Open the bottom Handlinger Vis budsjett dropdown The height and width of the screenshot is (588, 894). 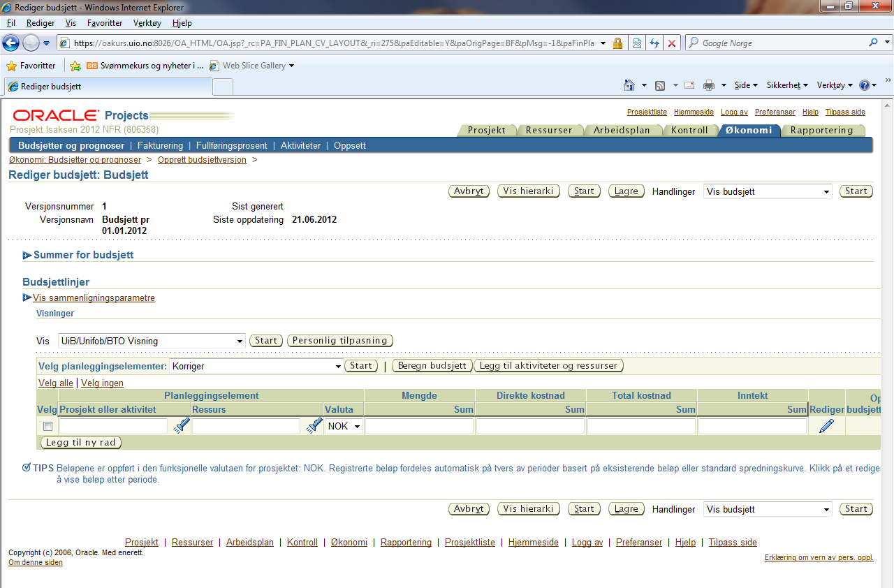(x=768, y=510)
